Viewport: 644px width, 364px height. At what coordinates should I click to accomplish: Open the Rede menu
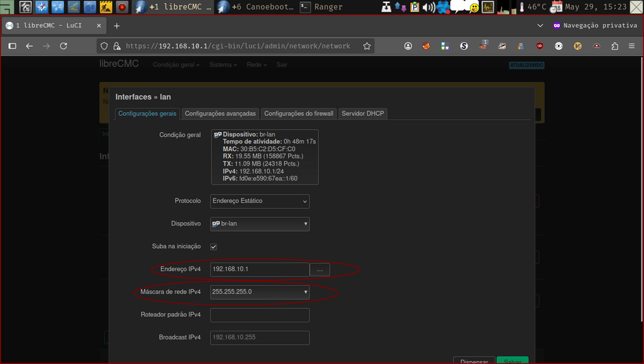[x=257, y=65]
